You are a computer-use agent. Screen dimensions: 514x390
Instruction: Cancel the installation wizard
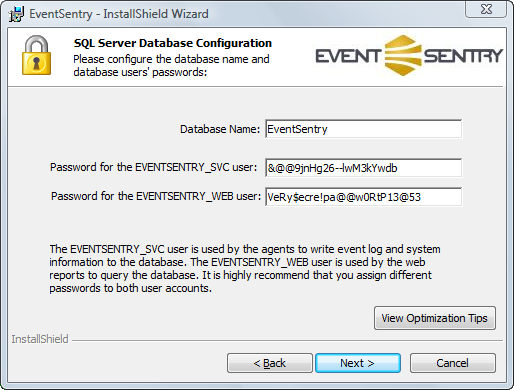(x=453, y=363)
